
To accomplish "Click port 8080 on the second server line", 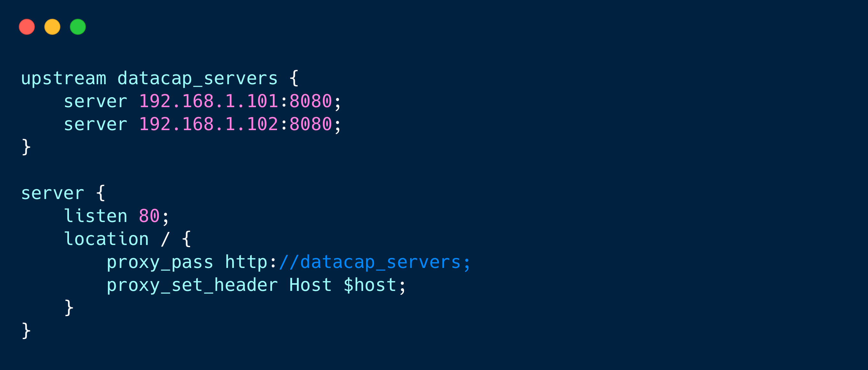I will click(x=311, y=124).
